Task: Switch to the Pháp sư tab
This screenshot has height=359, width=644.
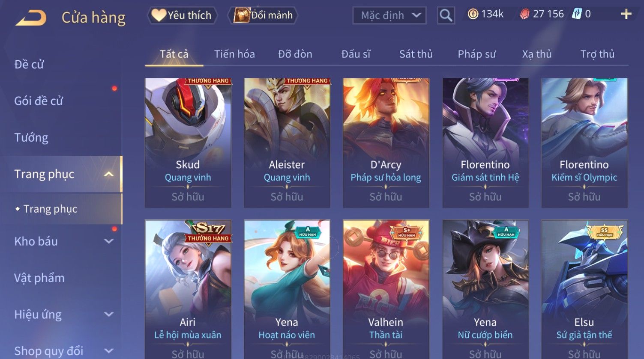Action: click(x=476, y=54)
